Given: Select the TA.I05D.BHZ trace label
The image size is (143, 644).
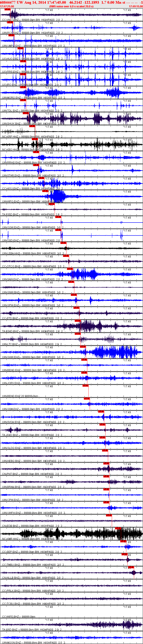Looking at the screenshot, I should point(32,630).
